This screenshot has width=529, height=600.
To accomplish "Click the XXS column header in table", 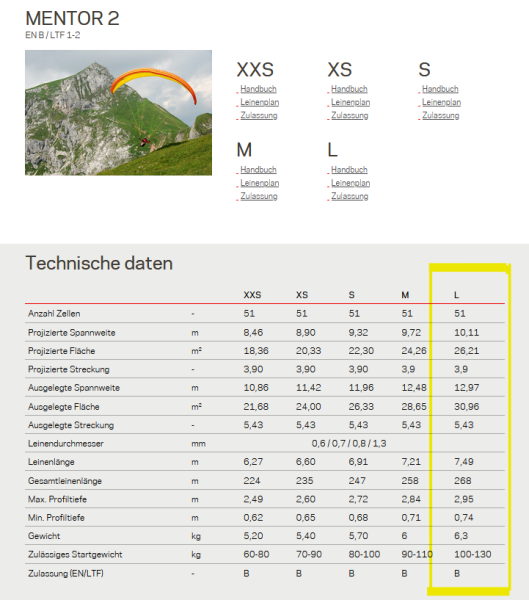I will point(252,295).
